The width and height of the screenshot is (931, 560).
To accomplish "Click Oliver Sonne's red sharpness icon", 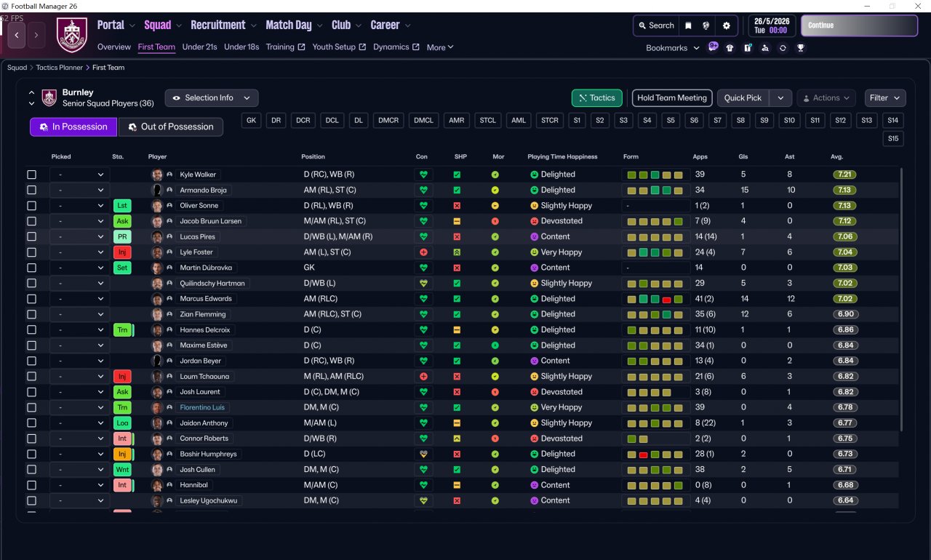I will (x=457, y=206).
